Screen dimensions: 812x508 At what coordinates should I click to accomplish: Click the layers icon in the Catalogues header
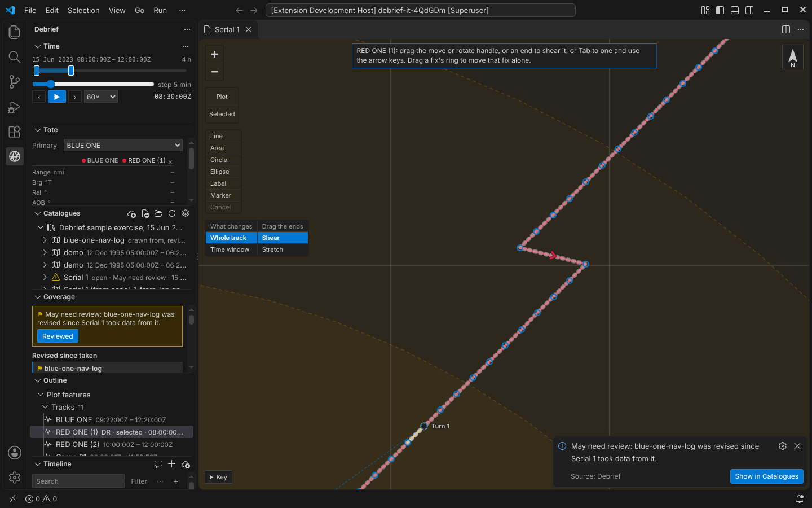pos(186,214)
